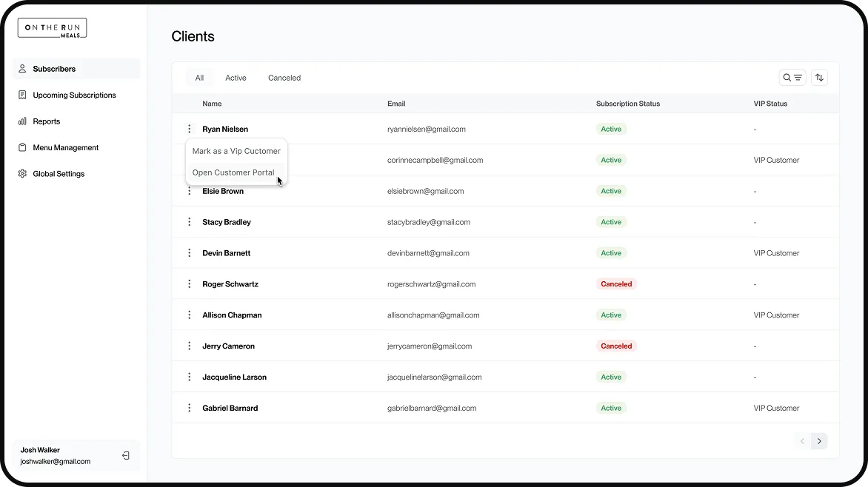Click the sort arrows icon button

click(x=819, y=78)
